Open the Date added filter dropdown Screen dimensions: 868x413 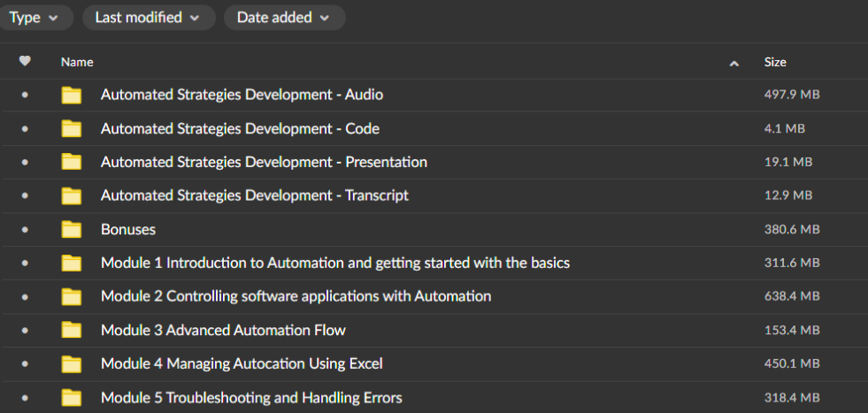pos(285,18)
